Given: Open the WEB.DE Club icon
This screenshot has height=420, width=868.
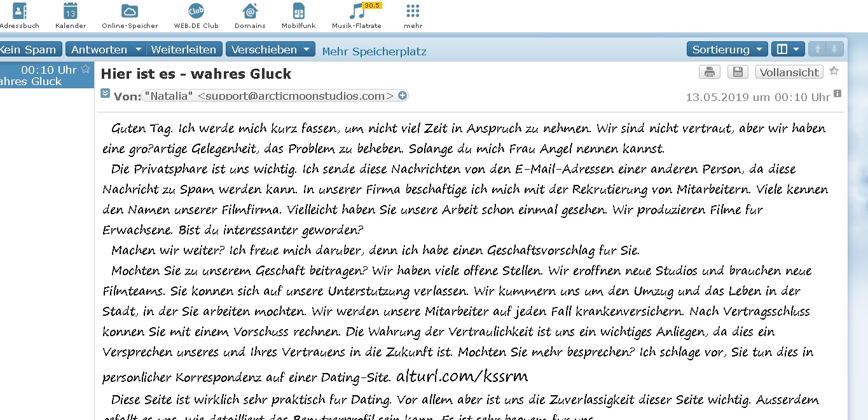Looking at the screenshot, I should [196, 11].
